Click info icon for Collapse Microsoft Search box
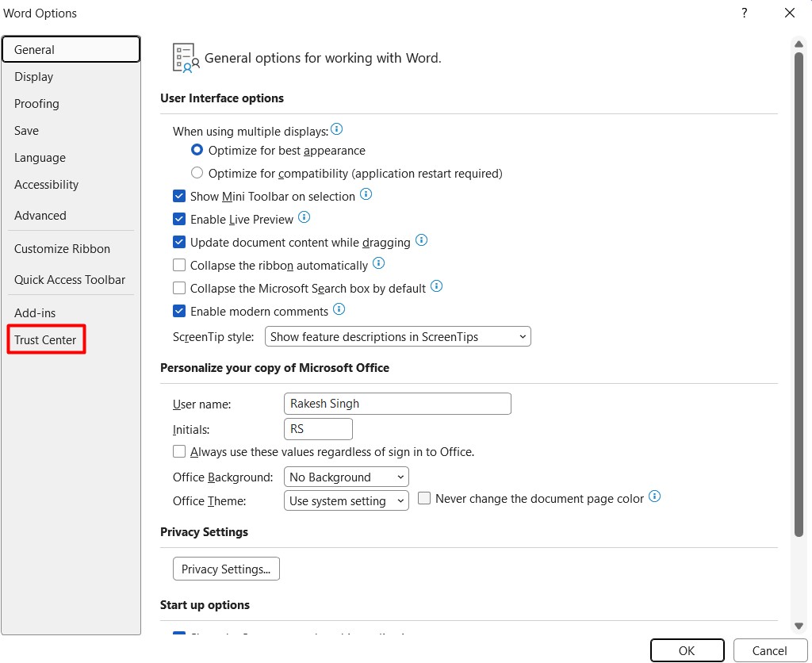Image resolution: width=812 pixels, height=663 pixels. pyautogui.click(x=437, y=286)
